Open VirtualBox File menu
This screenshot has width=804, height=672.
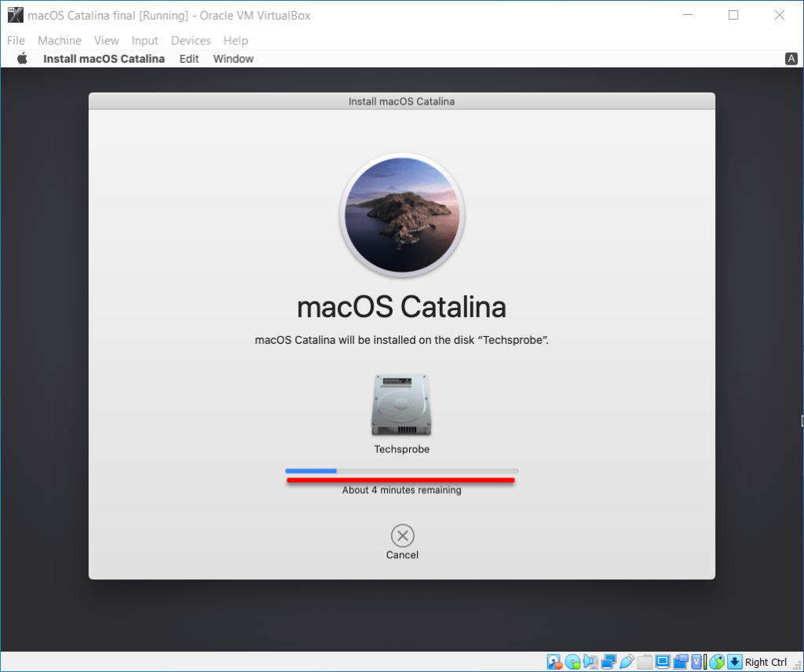coord(16,41)
